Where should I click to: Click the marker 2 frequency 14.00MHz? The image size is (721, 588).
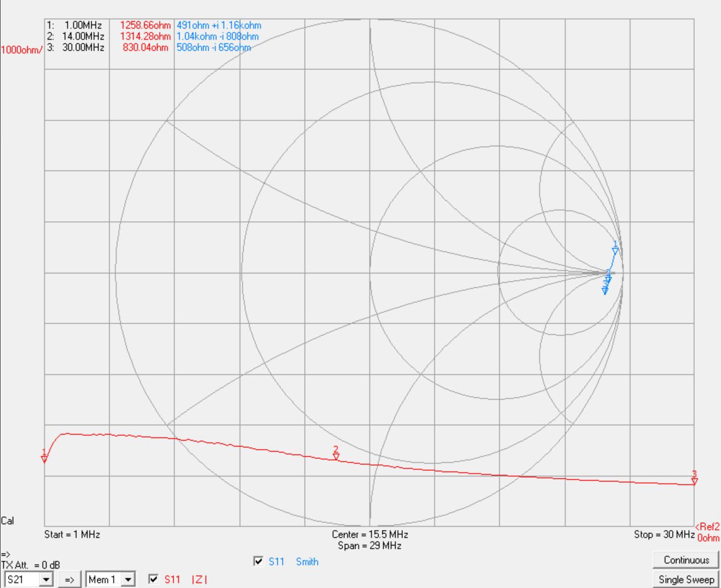[83, 36]
